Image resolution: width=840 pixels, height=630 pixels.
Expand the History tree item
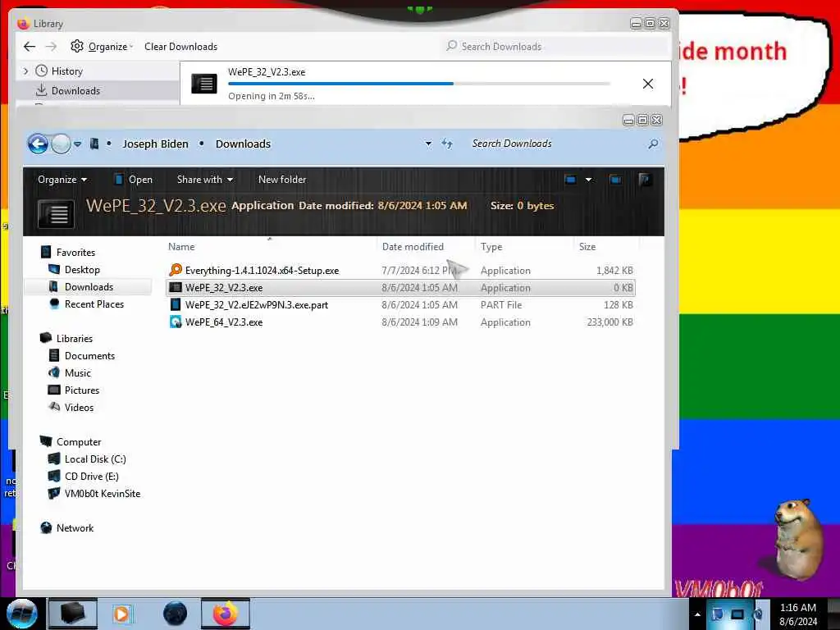coord(25,71)
